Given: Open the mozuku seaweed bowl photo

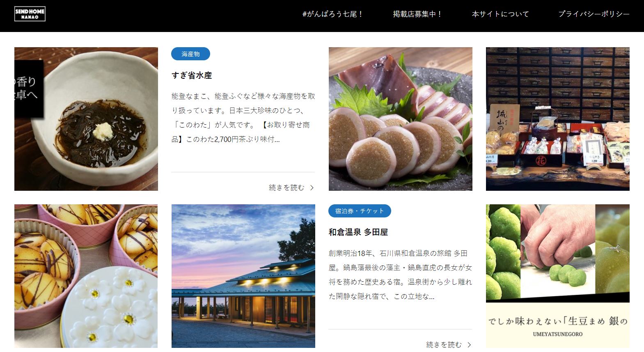Looking at the screenshot, I should click(86, 119).
